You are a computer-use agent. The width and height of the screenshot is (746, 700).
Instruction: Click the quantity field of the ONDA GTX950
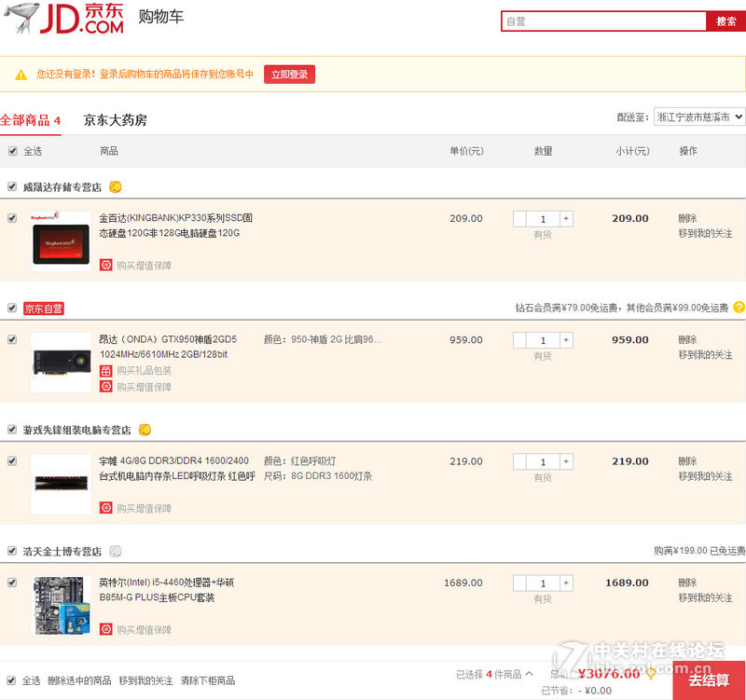point(543,340)
